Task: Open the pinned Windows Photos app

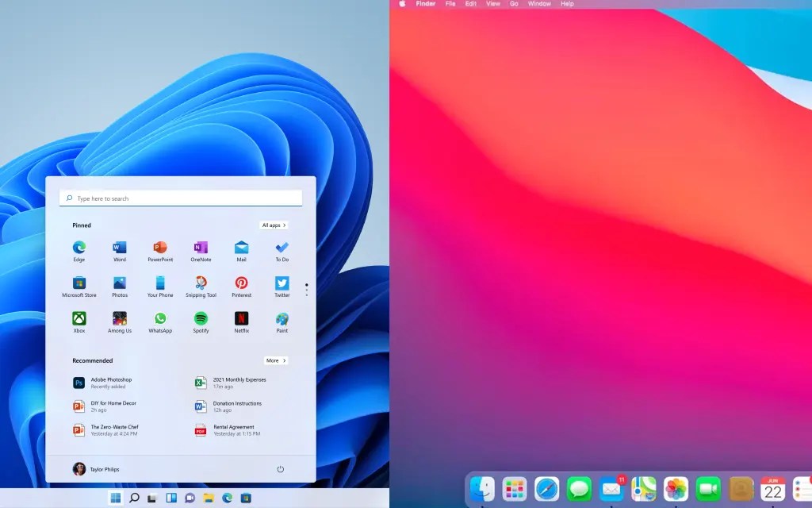Action: pos(120,287)
